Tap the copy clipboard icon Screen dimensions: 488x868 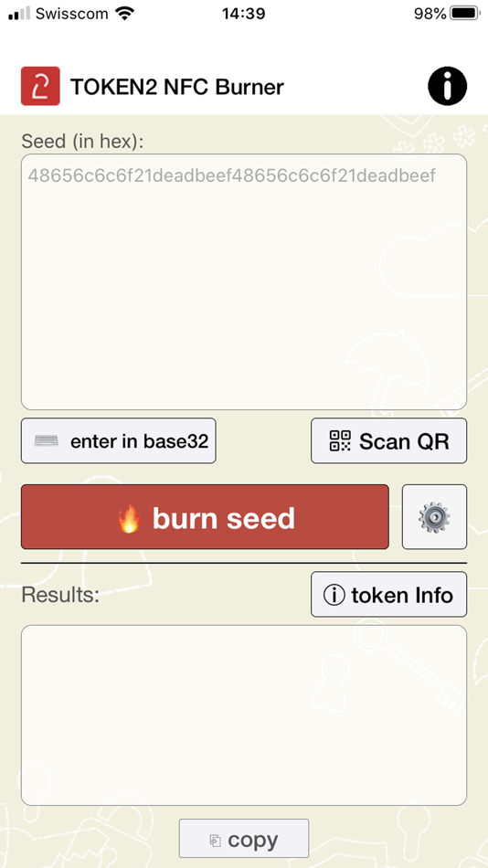[215, 841]
